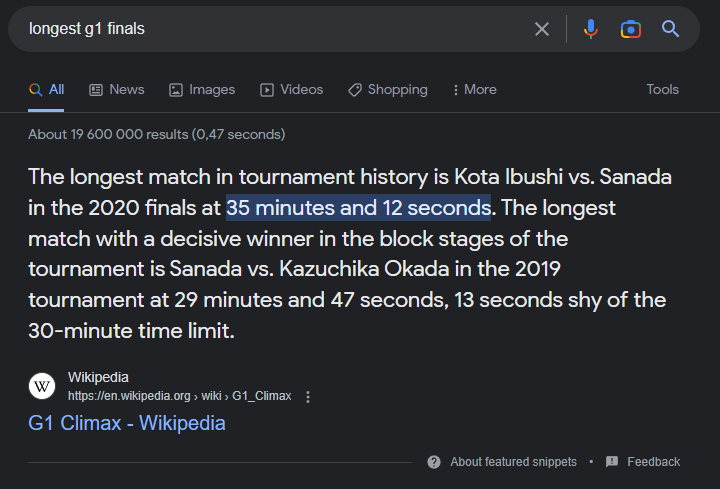Open the Tools options
Image resolution: width=720 pixels, height=489 pixels.
point(662,90)
